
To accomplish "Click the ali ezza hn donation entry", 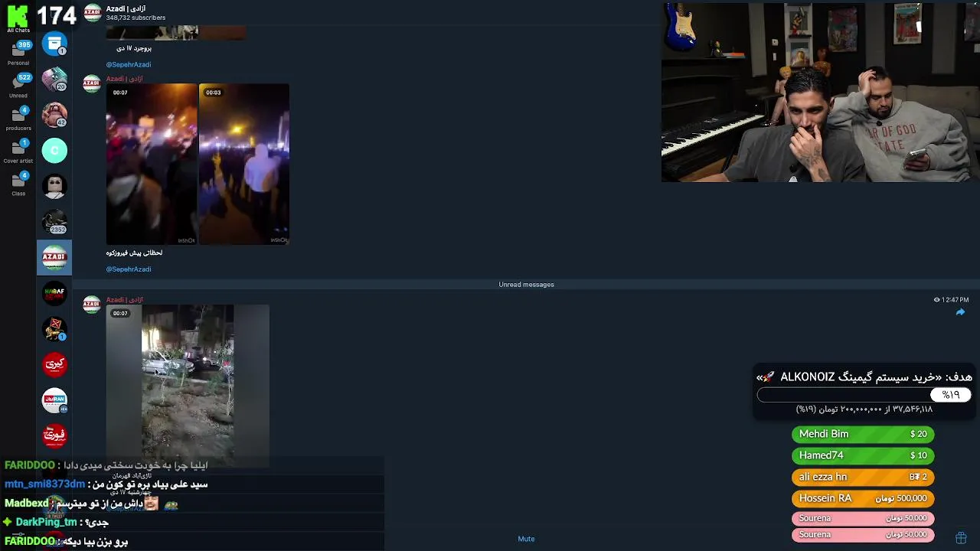I will [x=863, y=477].
